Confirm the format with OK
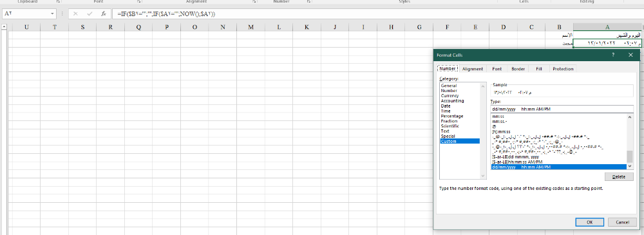 click(x=589, y=222)
